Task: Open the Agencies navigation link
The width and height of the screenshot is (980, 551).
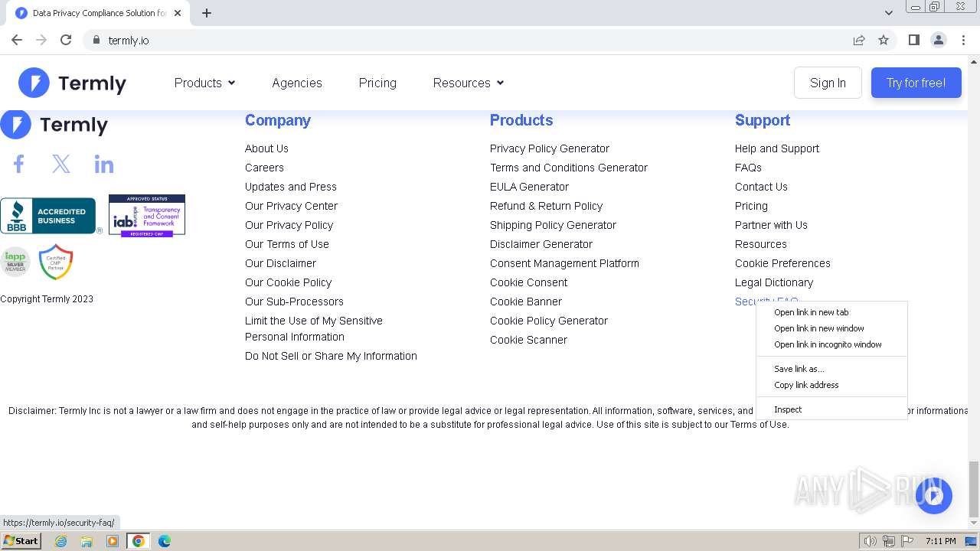Action: click(297, 83)
